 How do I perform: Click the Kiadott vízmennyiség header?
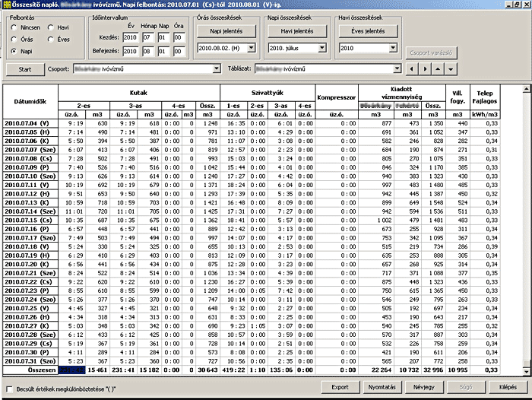pos(402,93)
